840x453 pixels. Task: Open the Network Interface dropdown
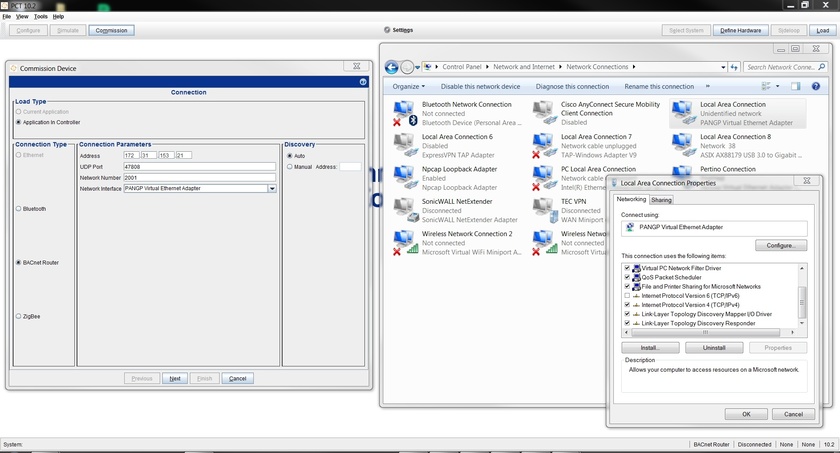272,188
